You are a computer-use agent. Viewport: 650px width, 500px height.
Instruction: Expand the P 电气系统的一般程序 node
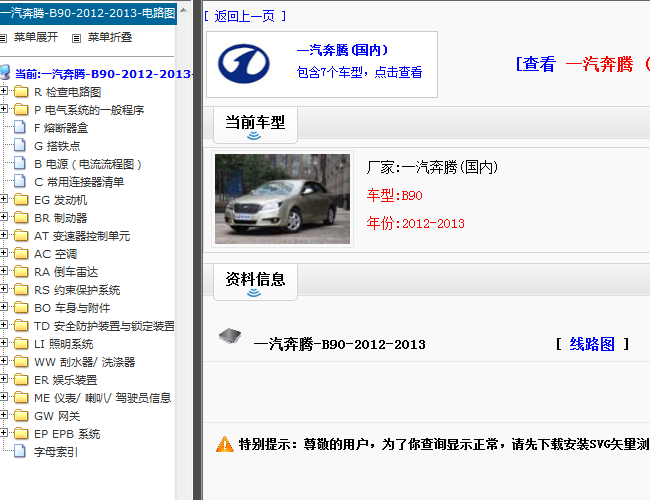(x=3, y=109)
